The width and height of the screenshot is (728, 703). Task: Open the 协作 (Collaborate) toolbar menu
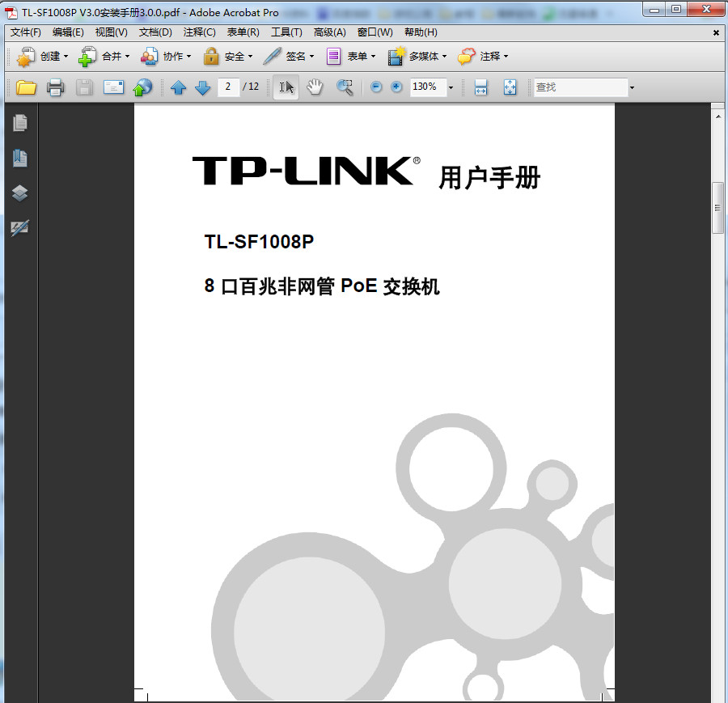[x=166, y=57]
